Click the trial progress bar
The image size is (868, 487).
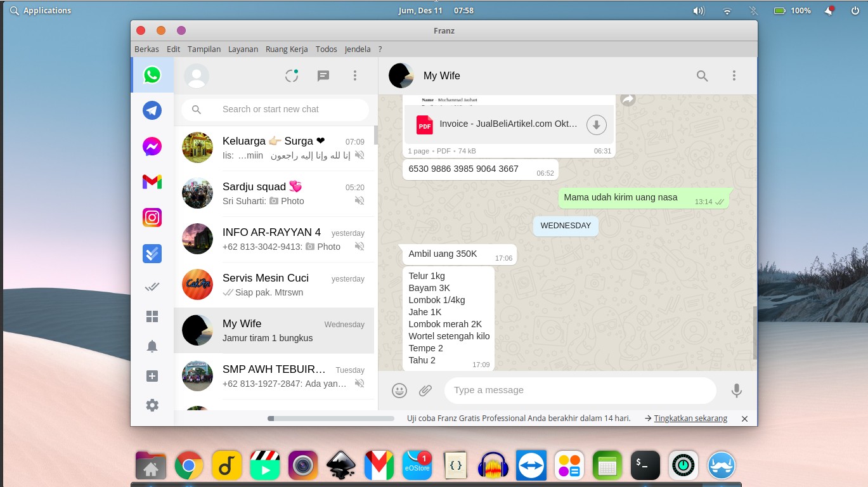[x=331, y=419]
